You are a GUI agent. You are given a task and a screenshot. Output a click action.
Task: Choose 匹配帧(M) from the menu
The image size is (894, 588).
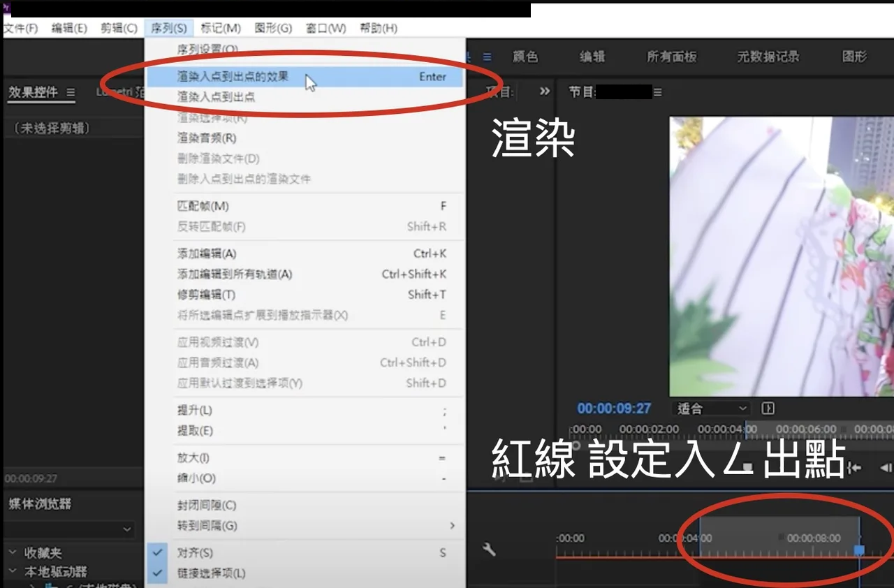click(x=305, y=206)
